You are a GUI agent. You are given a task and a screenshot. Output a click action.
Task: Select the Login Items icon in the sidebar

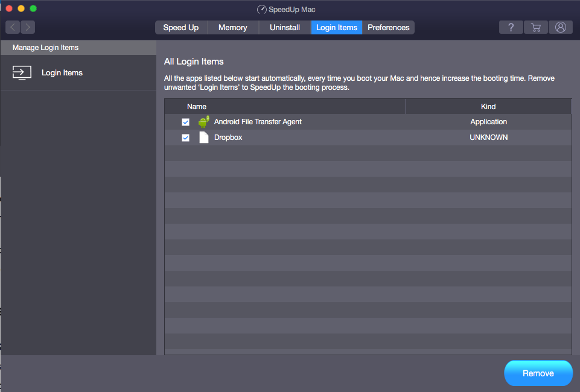coord(22,72)
